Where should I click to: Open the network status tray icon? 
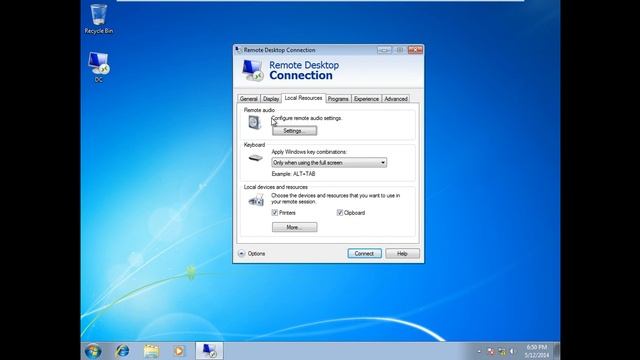click(502, 351)
